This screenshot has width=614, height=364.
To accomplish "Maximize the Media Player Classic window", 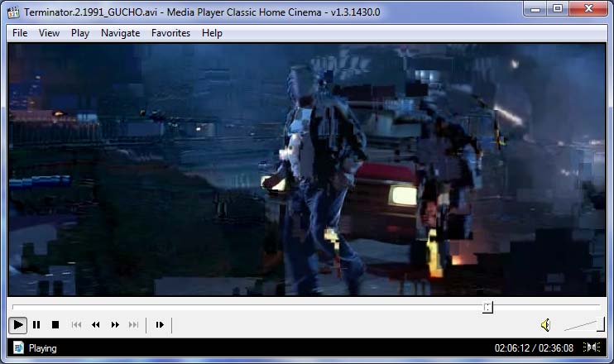I will click(558, 9).
